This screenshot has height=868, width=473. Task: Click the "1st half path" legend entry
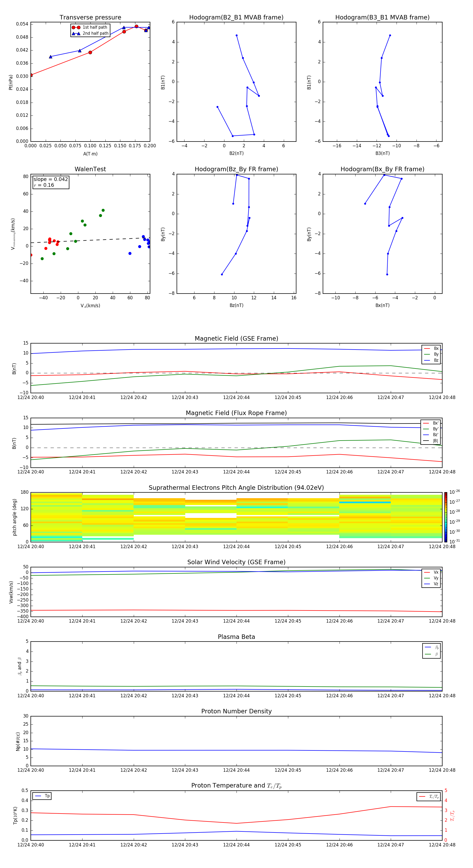click(90, 27)
